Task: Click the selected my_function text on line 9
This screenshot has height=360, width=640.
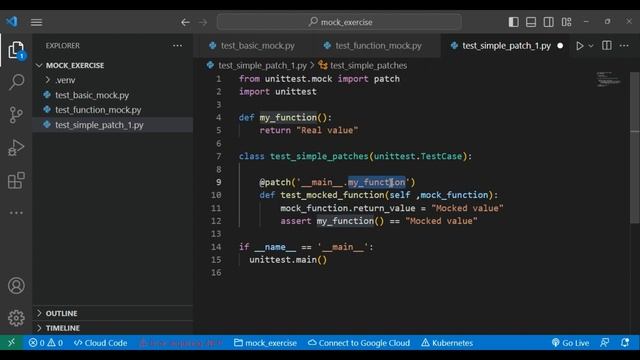Action: pyautogui.click(x=376, y=182)
